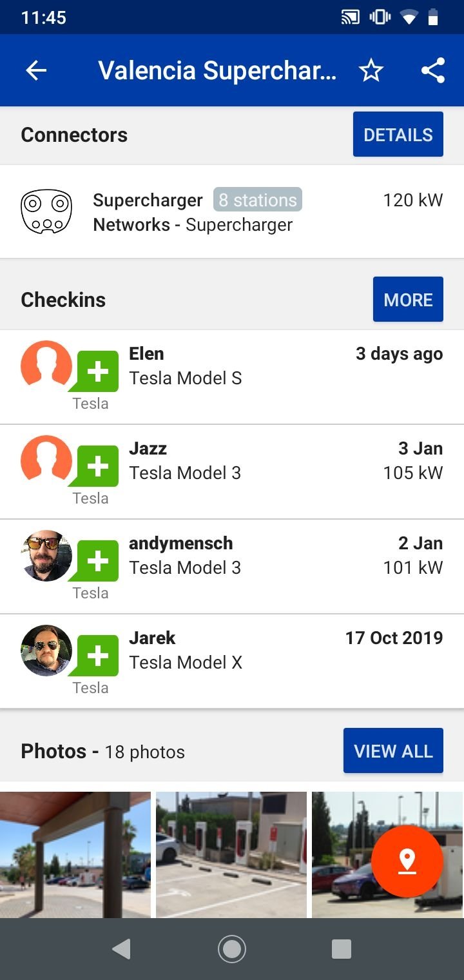Screen dimensions: 464x980
Task: Show MORE checkins
Action: coord(408,299)
